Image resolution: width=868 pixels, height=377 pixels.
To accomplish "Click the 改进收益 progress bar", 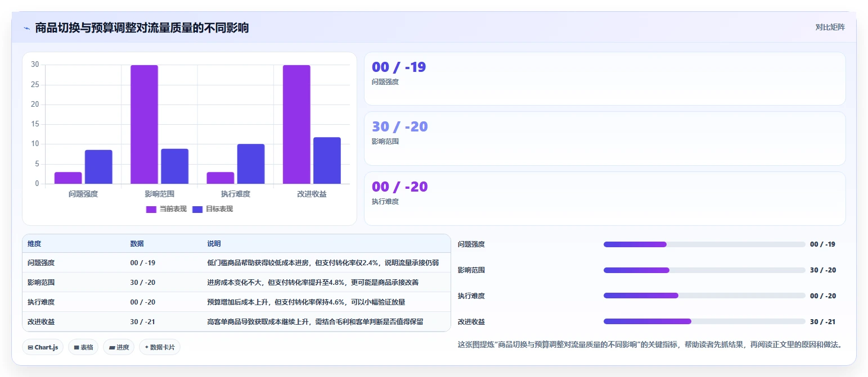I will [704, 321].
